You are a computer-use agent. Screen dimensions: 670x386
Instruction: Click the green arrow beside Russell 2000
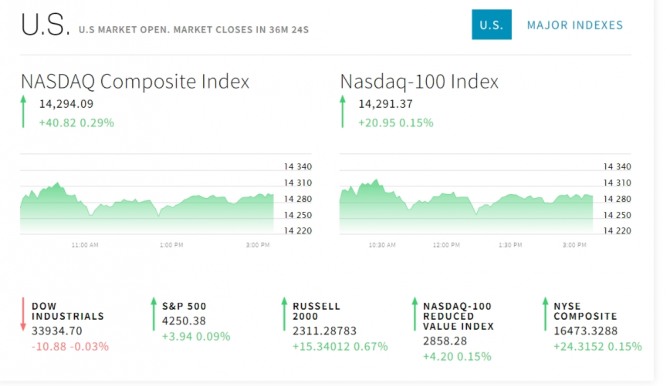click(284, 314)
